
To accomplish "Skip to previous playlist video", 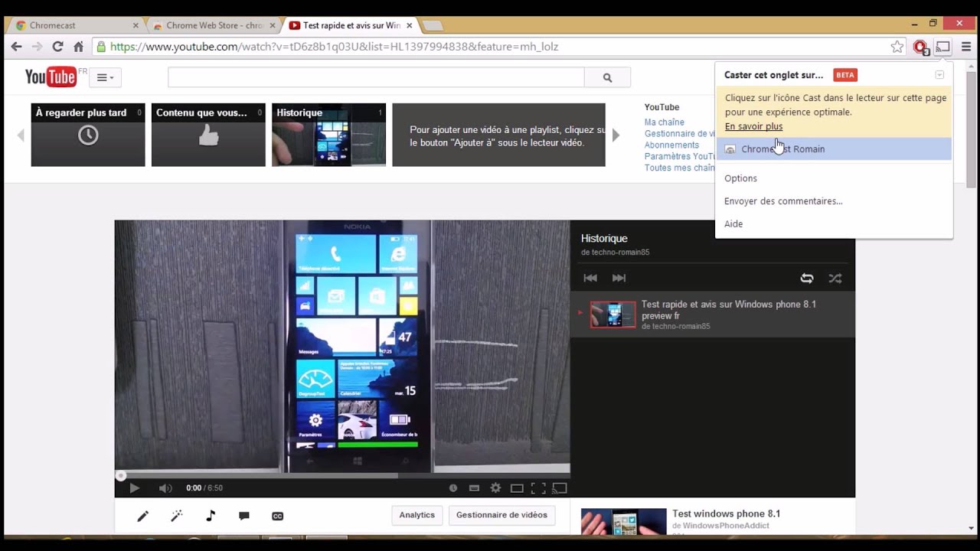I will tap(590, 279).
